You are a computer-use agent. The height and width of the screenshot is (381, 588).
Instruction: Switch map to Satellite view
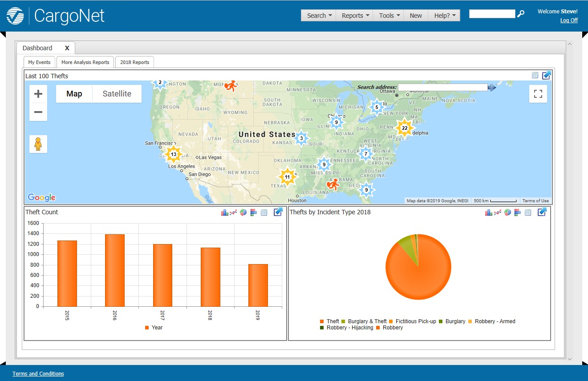point(117,94)
